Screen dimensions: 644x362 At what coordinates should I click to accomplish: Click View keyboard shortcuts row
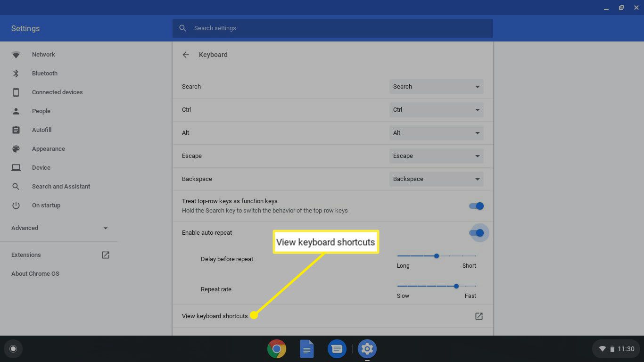tap(215, 316)
